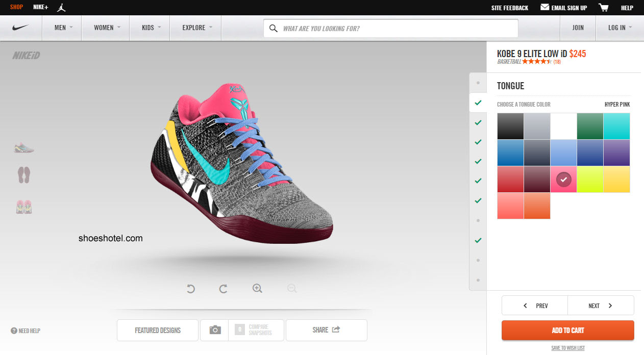Choose the light coral swatch
The height and width of the screenshot is (355, 644).
(510, 206)
